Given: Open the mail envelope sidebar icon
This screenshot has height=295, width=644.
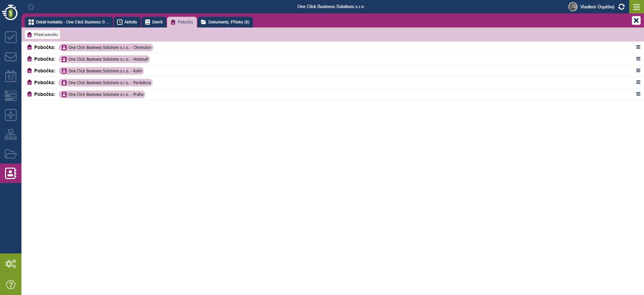Looking at the screenshot, I should [x=11, y=57].
